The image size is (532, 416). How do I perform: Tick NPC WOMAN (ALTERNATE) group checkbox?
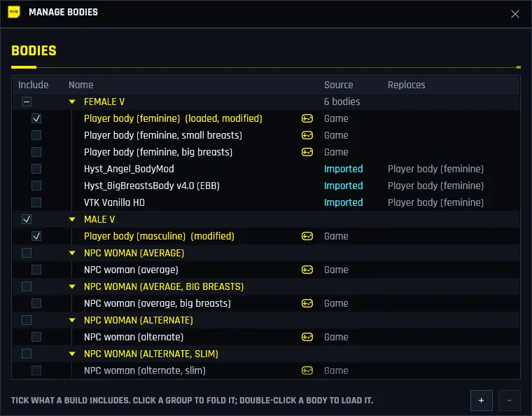(27, 320)
